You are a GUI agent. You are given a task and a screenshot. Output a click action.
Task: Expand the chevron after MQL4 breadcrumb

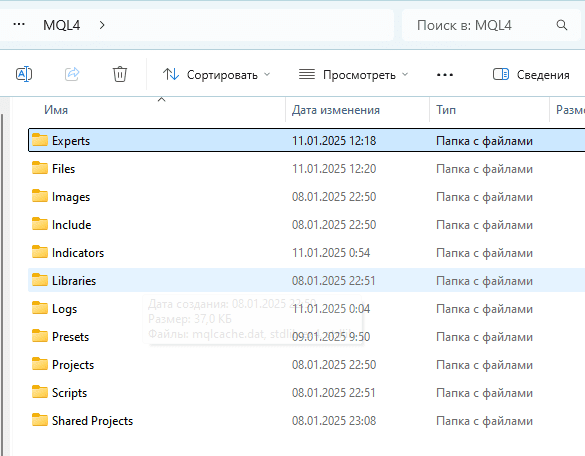point(102,25)
